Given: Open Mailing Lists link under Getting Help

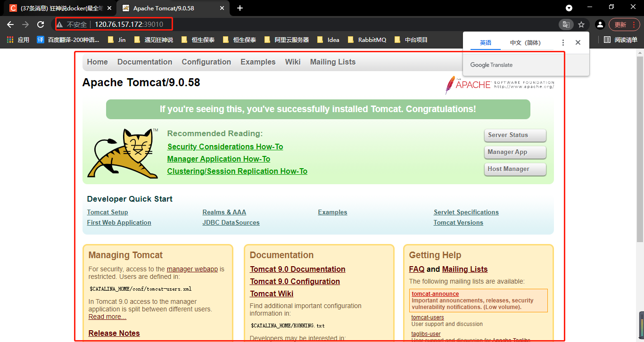Looking at the screenshot, I should pyautogui.click(x=465, y=269).
